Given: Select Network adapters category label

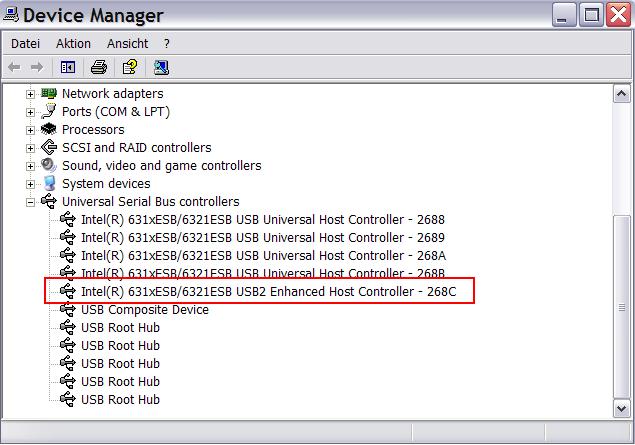Looking at the screenshot, I should point(113,94).
